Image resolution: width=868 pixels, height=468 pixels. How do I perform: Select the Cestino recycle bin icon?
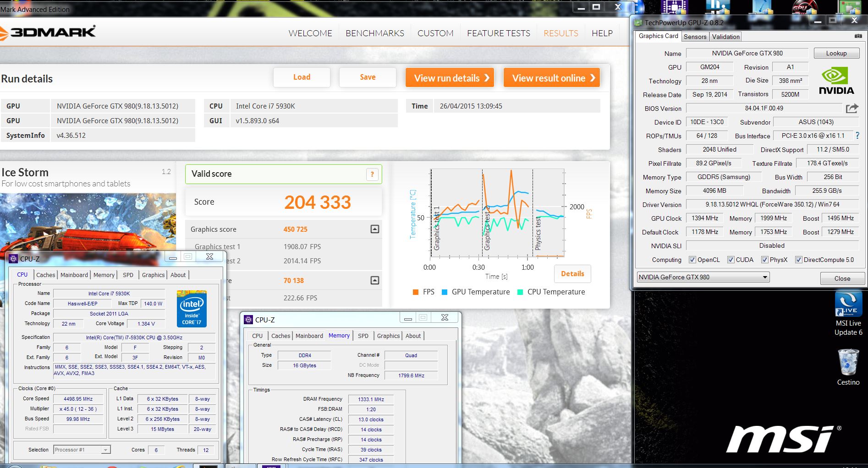click(x=848, y=367)
